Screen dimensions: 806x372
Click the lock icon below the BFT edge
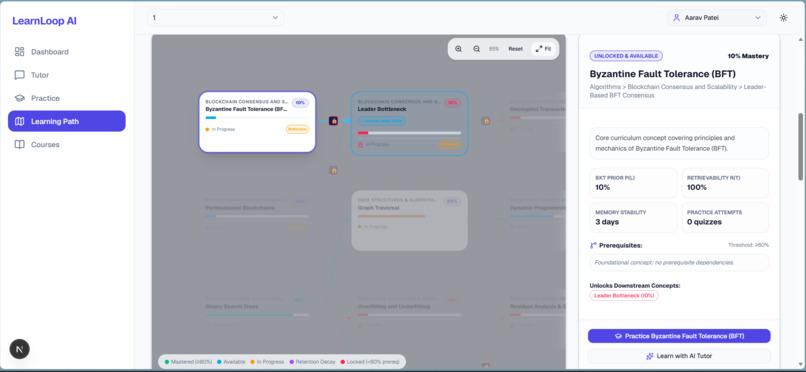(334, 170)
